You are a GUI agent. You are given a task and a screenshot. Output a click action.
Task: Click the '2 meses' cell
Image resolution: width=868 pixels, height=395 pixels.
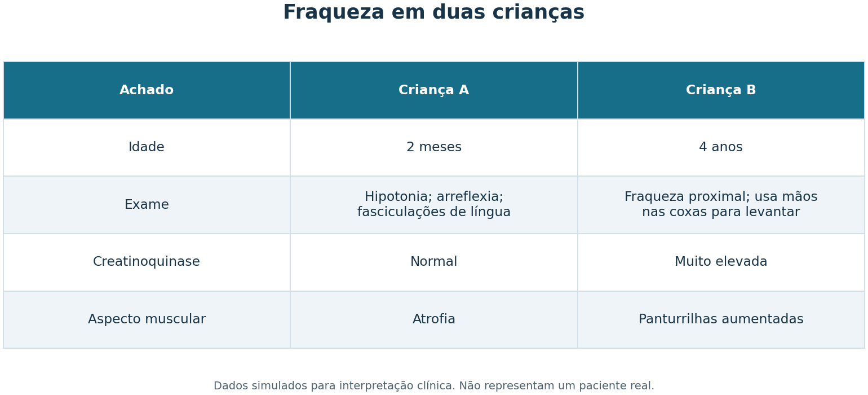[x=434, y=147]
